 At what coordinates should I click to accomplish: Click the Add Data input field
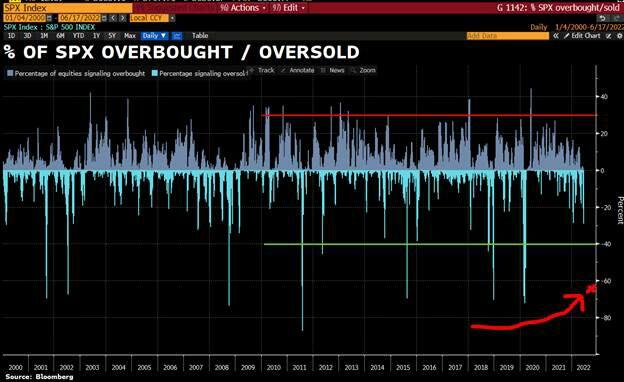(508, 36)
